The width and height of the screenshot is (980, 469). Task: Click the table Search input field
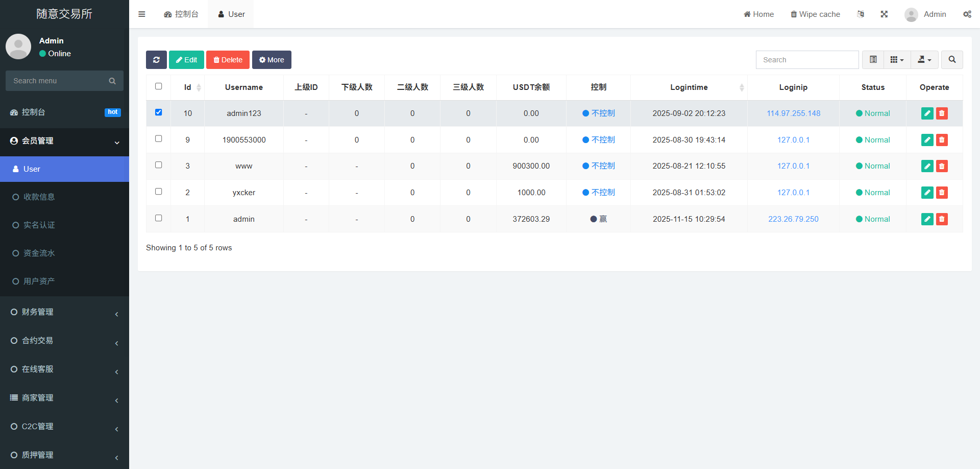coord(807,60)
